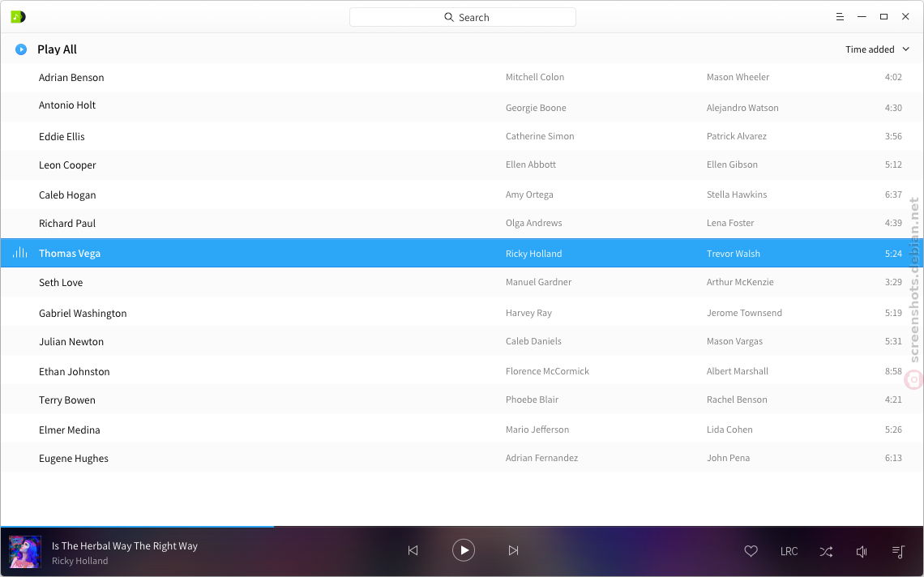924x577 pixels.
Task: Minimize the music player window
Action: pyautogui.click(x=862, y=17)
